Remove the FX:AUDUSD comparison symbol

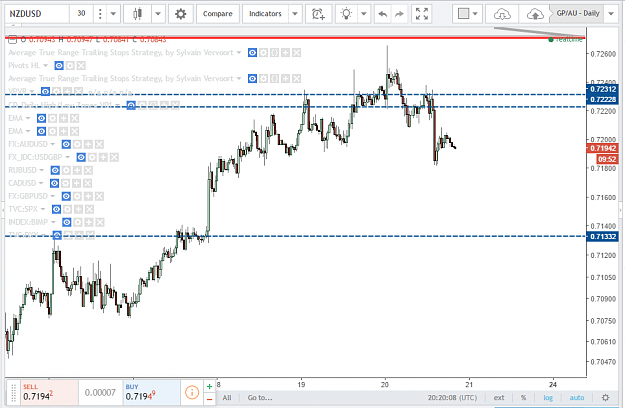99,144
